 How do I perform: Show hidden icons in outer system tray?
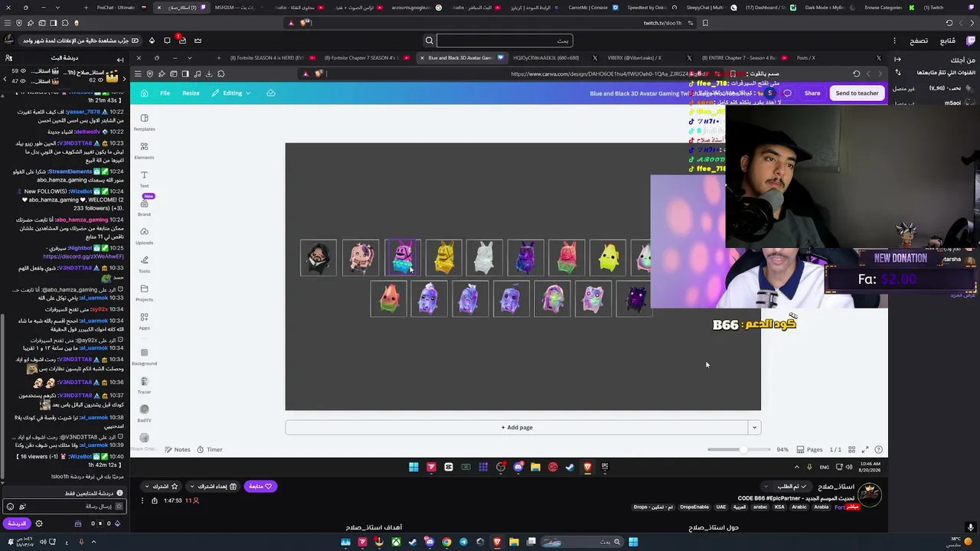93,542
